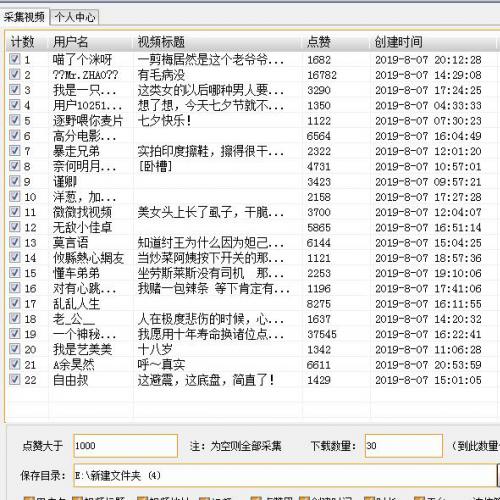Toggle the checkbox on row 9 谨卿
500x500 pixels.
click(x=15, y=181)
